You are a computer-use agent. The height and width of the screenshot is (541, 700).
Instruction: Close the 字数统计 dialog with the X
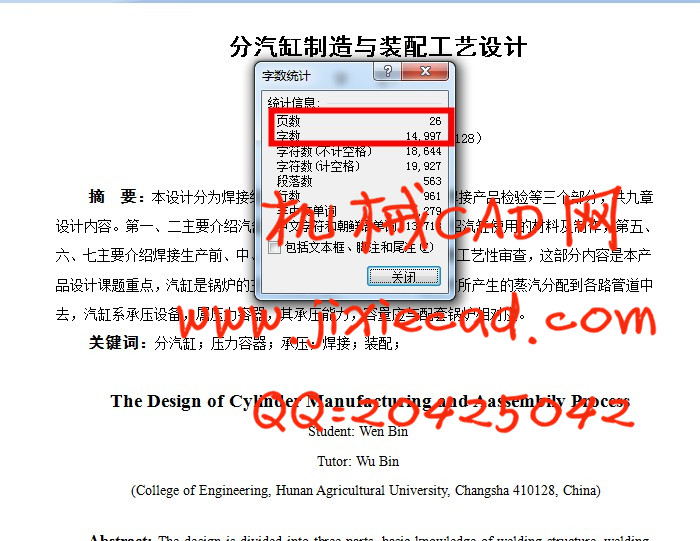click(427, 73)
